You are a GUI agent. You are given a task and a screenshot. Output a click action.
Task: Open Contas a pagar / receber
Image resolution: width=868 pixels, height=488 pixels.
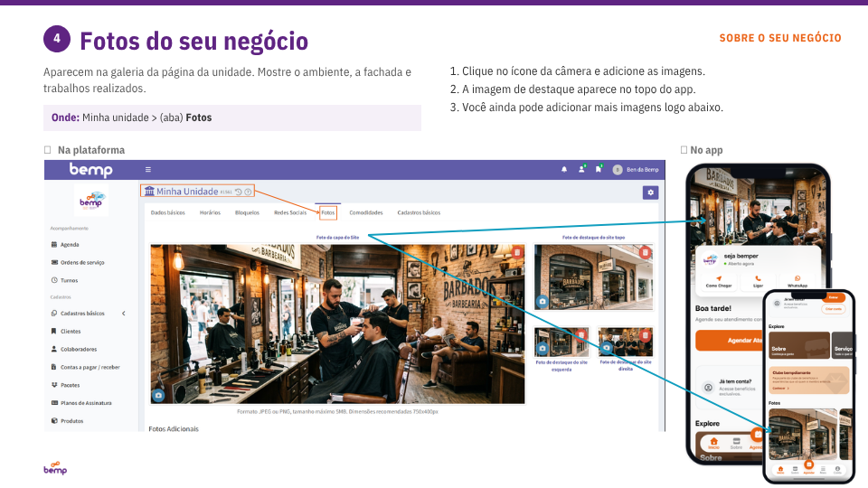click(x=90, y=368)
